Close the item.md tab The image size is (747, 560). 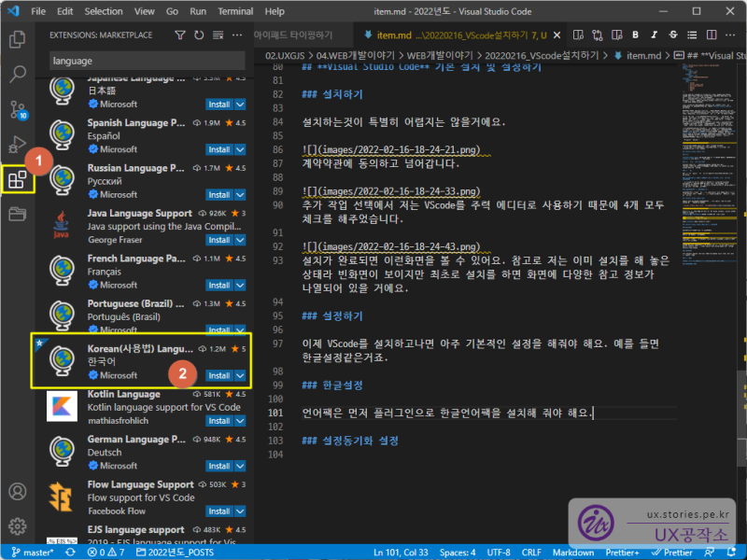557,35
